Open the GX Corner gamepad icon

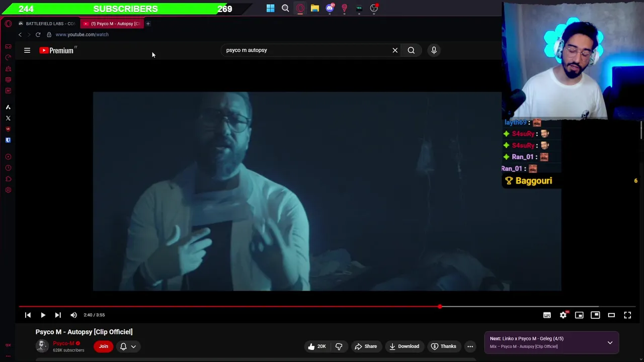[8, 47]
